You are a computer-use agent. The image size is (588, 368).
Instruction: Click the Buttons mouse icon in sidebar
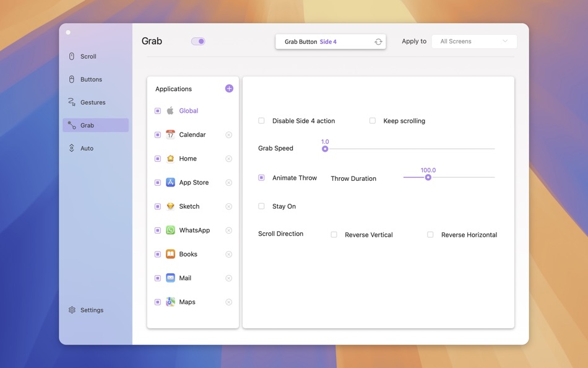coord(72,79)
